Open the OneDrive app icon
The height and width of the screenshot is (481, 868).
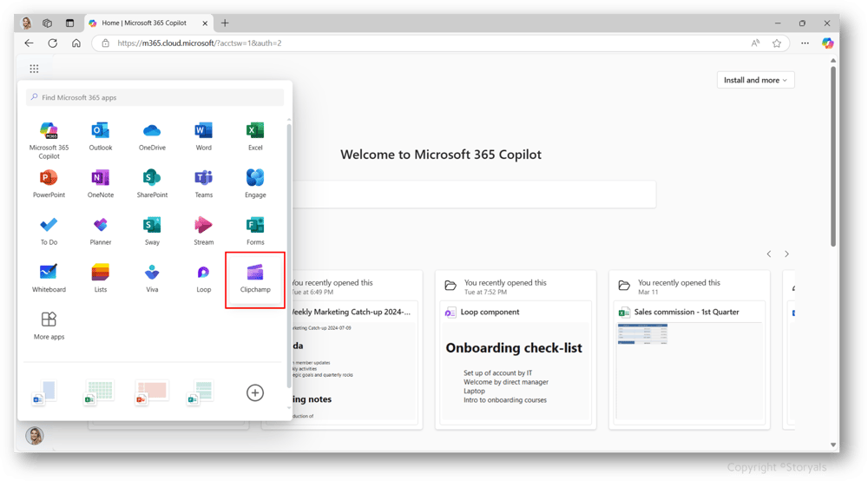(x=152, y=136)
